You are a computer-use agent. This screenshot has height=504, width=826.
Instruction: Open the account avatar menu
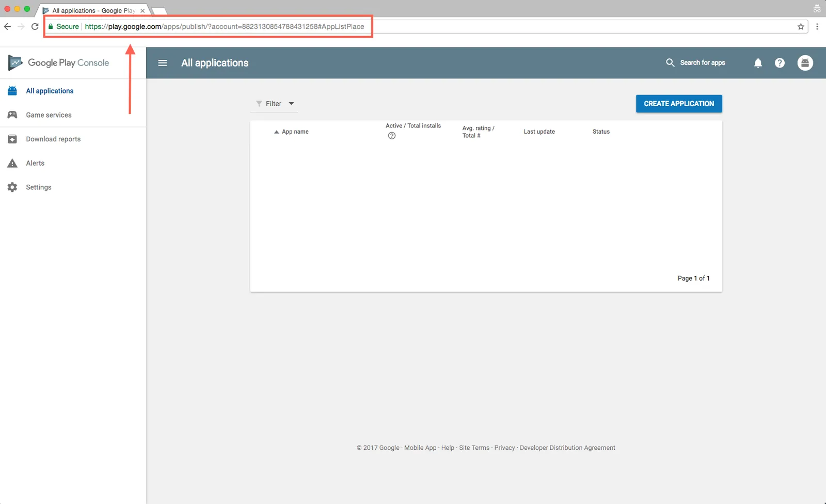[805, 63]
